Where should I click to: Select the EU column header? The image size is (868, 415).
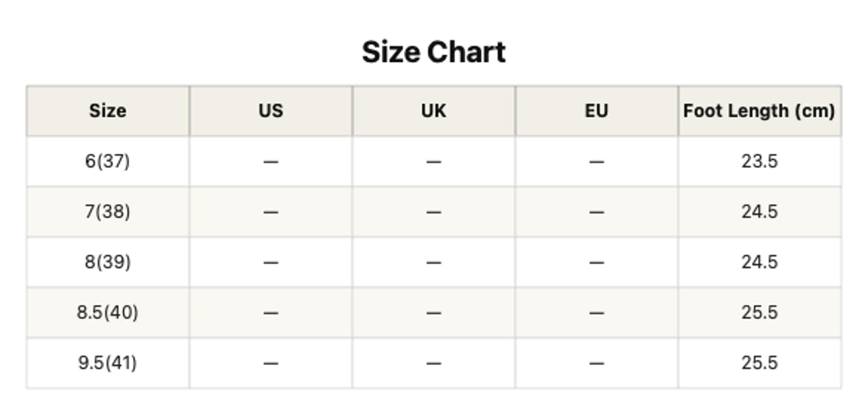[x=597, y=111]
